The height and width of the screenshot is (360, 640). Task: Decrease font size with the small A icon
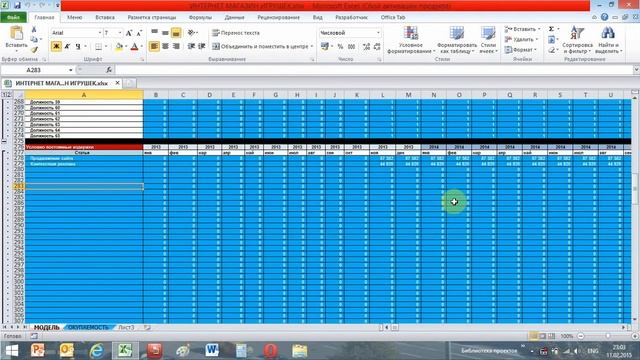[x=139, y=33]
